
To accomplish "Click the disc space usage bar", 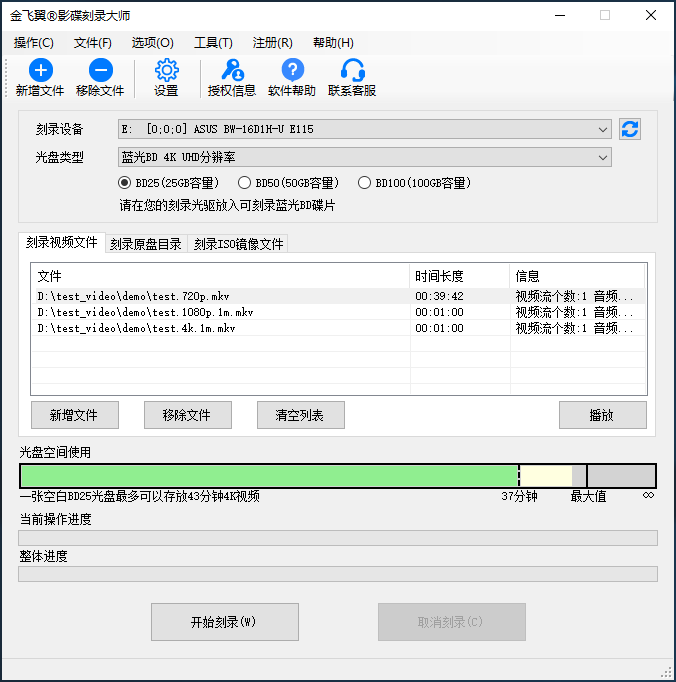I will [338, 476].
